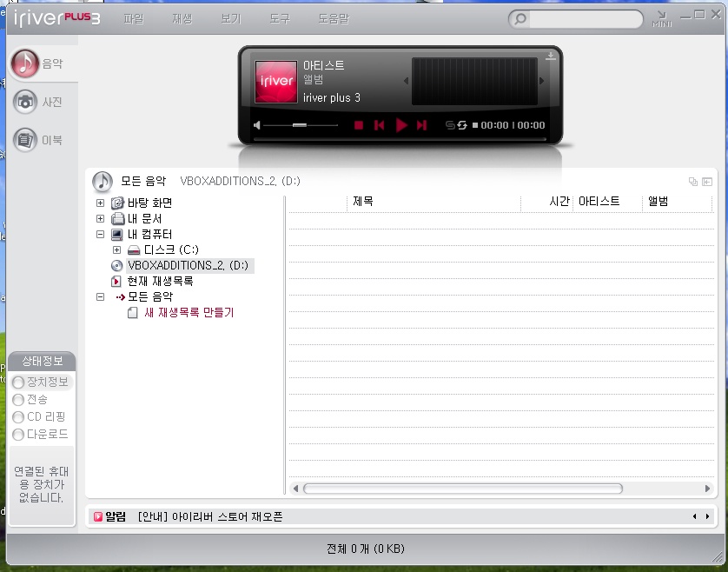Open the 도구 menu
728x572 pixels.
[x=280, y=19]
